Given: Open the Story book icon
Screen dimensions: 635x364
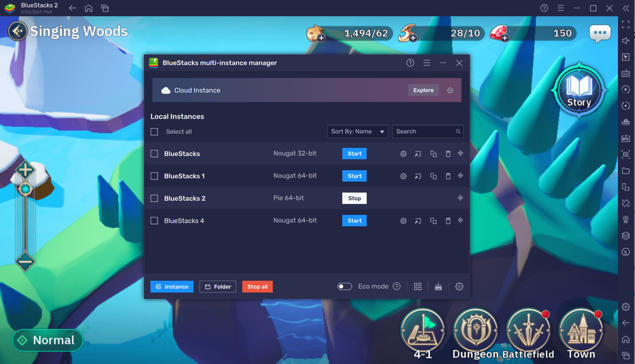Looking at the screenshot, I should pyautogui.click(x=579, y=90).
